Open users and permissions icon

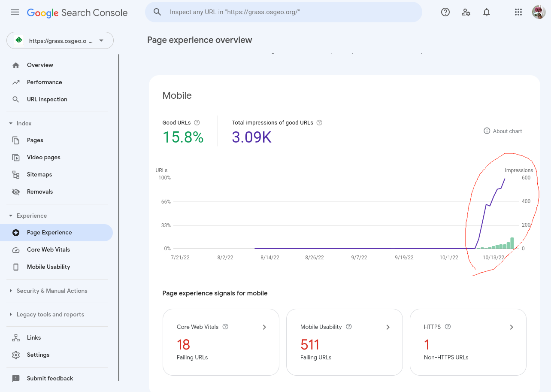[466, 12]
